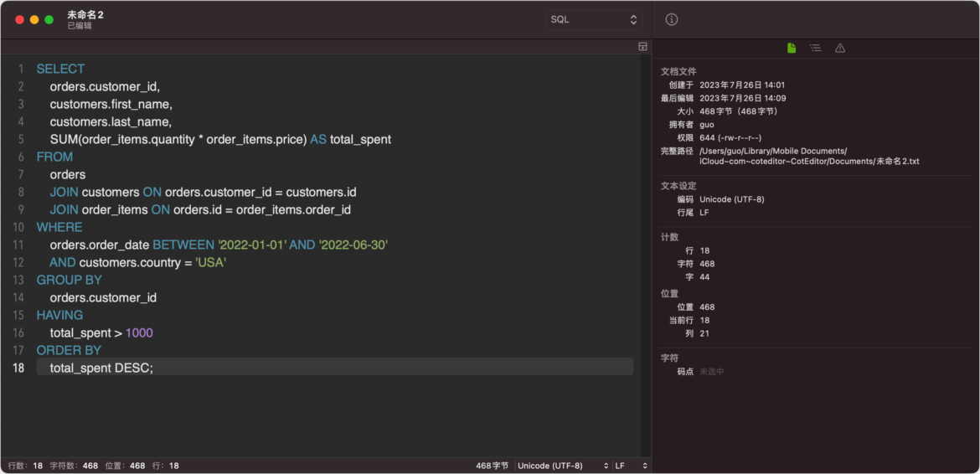This screenshot has width=980, height=474.
Task: Click the status bar 位置: 468 entry
Action: (125, 466)
